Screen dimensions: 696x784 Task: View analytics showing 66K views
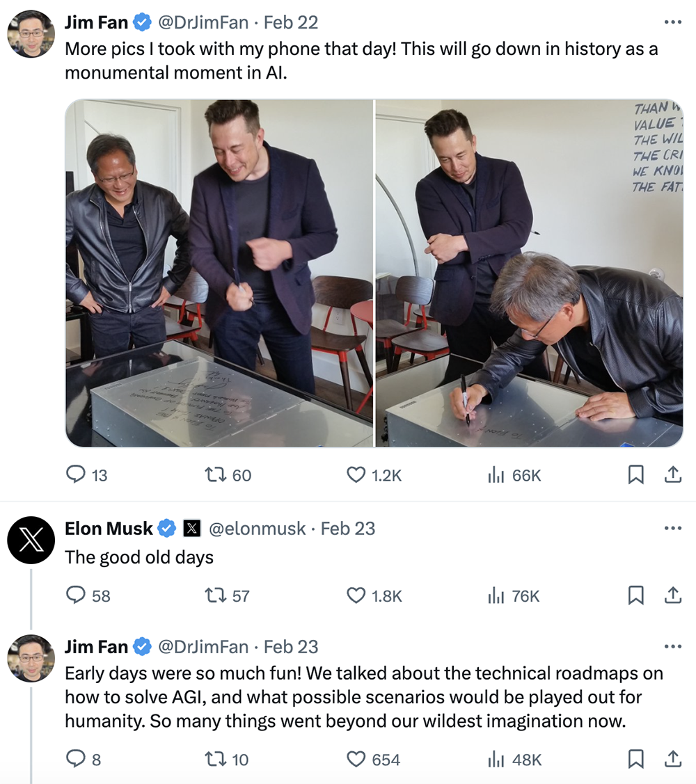[496, 475]
